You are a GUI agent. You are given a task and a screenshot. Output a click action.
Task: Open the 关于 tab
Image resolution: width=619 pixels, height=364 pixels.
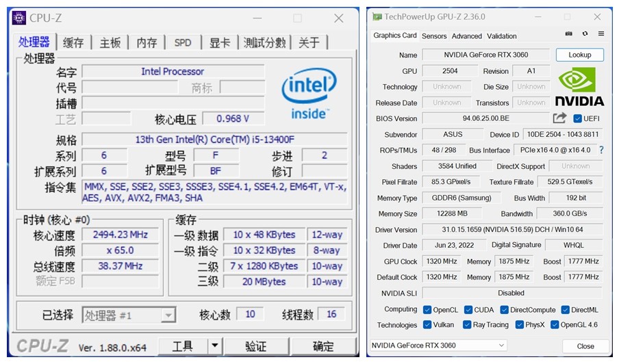point(309,42)
